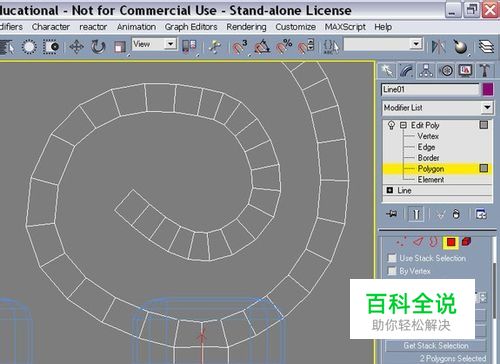Click the Get Stack Selection button
The height and width of the screenshot is (364, 500).
coord(436,346)
